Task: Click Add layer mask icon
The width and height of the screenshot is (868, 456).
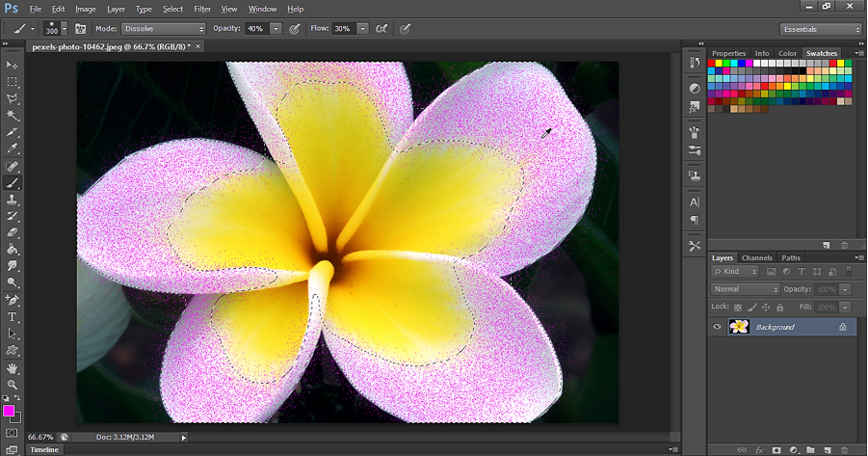Action: coord(776,450)
